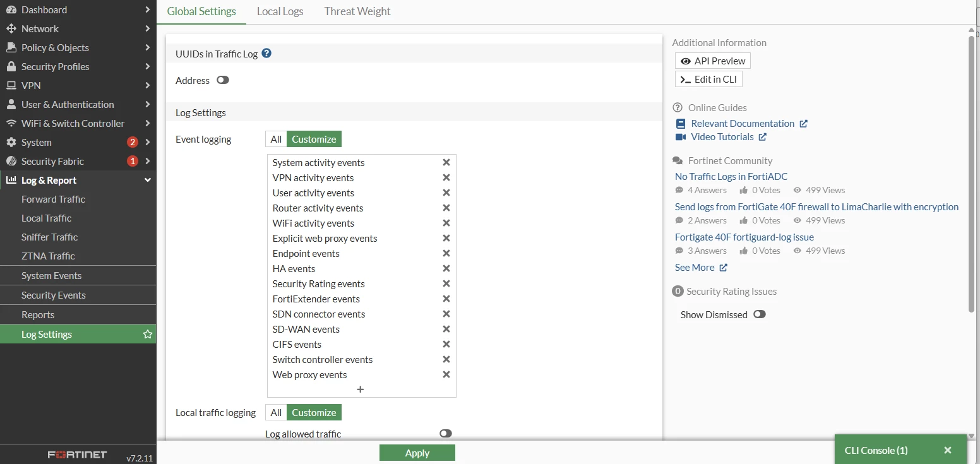Switch to the Threat Weight tab
The height and width of the screenshot is (464, 980).
(357, 11)
